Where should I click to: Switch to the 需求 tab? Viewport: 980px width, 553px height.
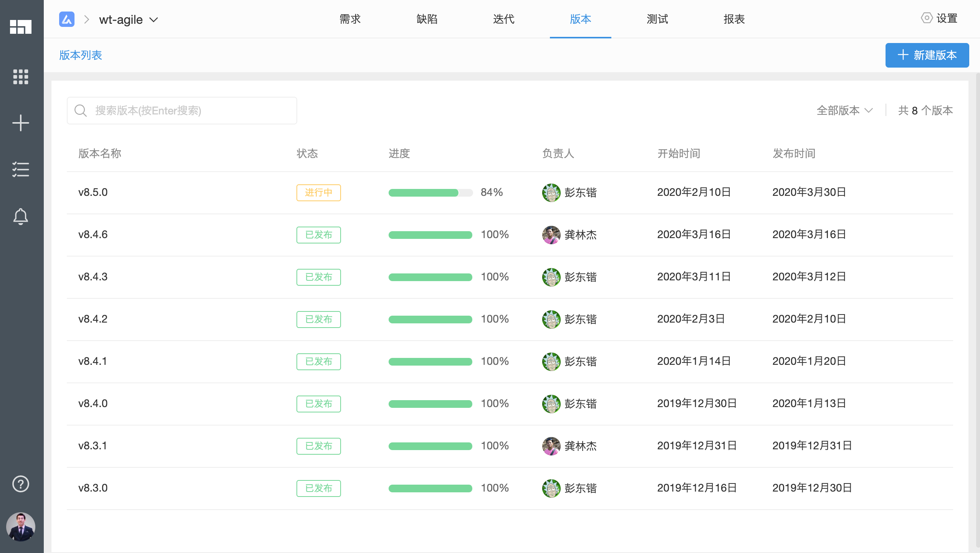point(350,19)
